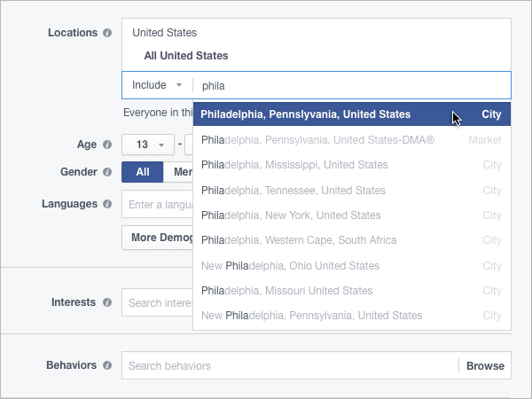The image size is (532, 399).
Task: Click the All United States item
Action: [x=186, y=56]
